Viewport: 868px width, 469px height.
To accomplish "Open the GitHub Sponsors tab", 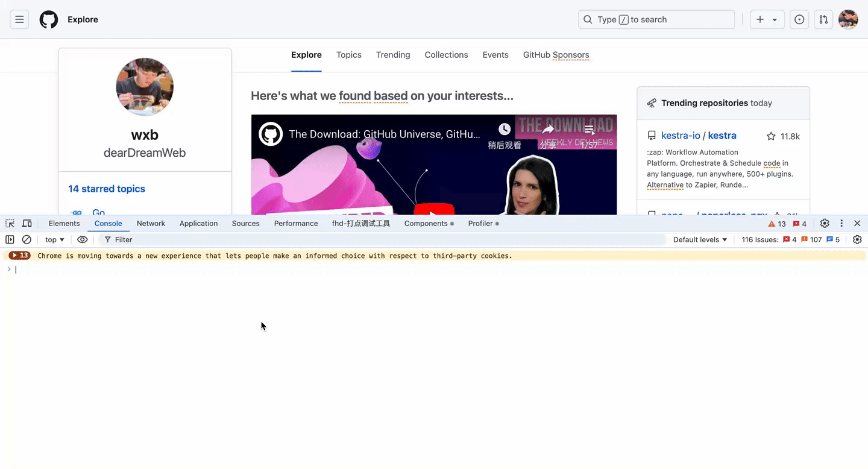I will (556, 55).
